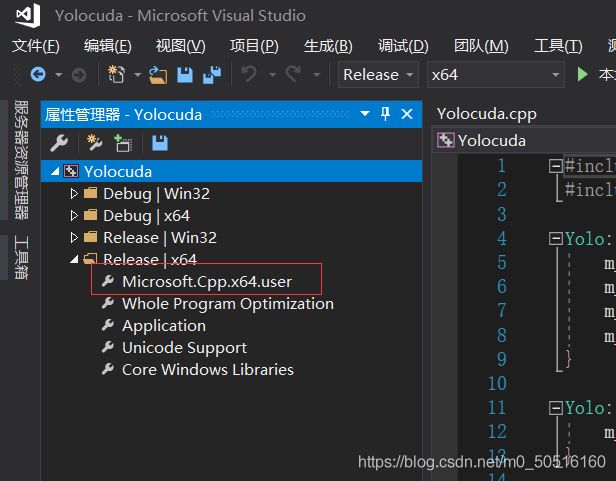
Task: Open the 视图(V) menu
Action: [180, 46]
